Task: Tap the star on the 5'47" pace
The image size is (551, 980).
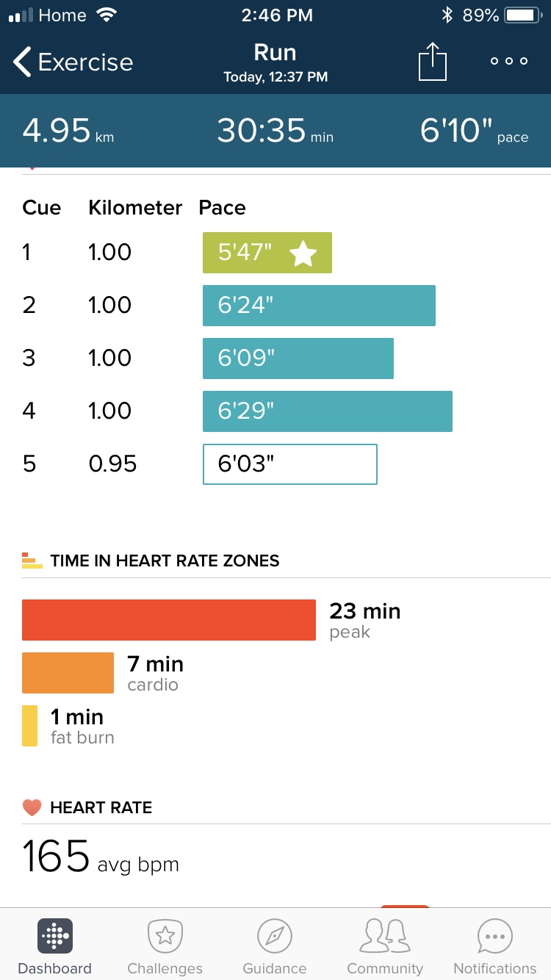Action: [303, 253]
